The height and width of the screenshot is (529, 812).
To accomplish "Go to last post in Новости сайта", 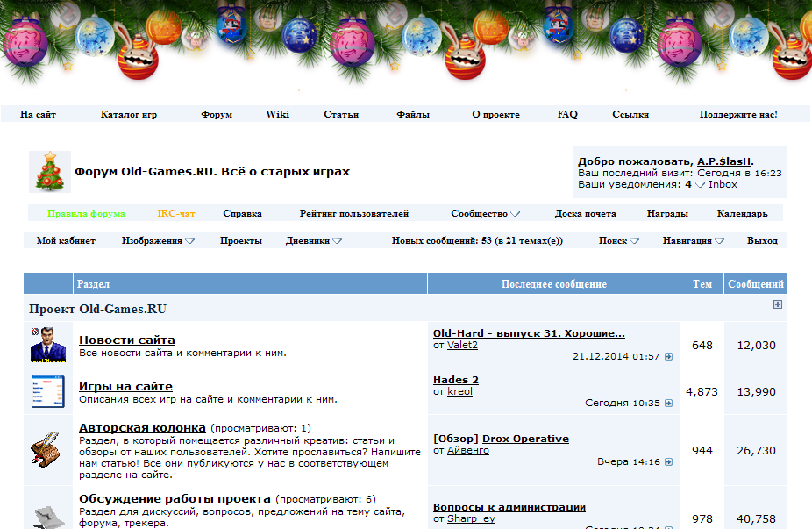I will click(x=668, y=356).
